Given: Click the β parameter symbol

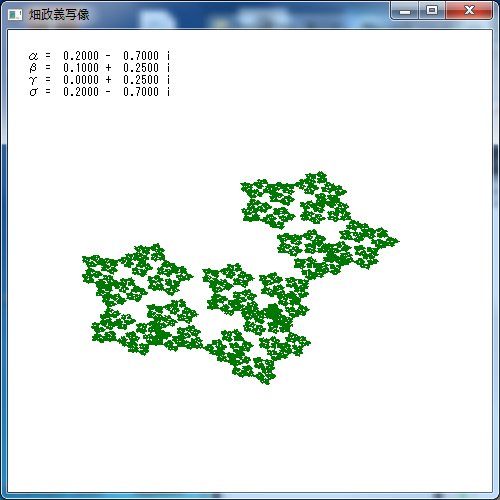Looking at the screenshot, I should (x=33, y=68).
